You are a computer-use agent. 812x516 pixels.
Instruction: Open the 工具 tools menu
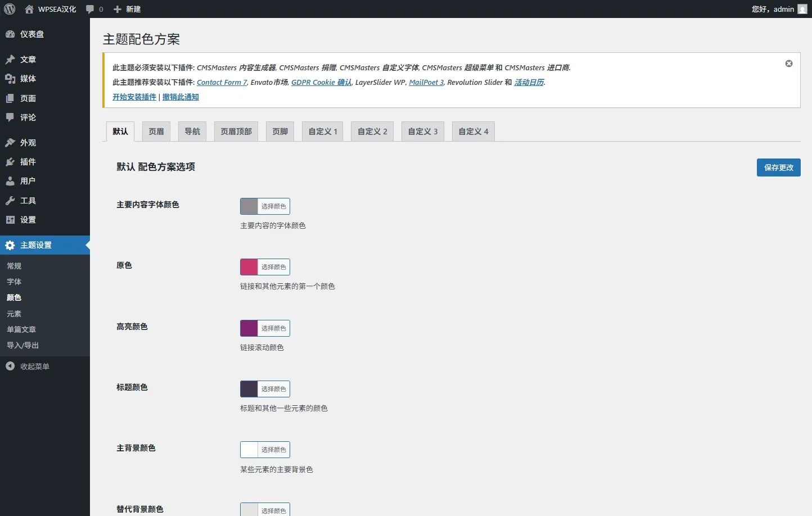click(28, 201)
